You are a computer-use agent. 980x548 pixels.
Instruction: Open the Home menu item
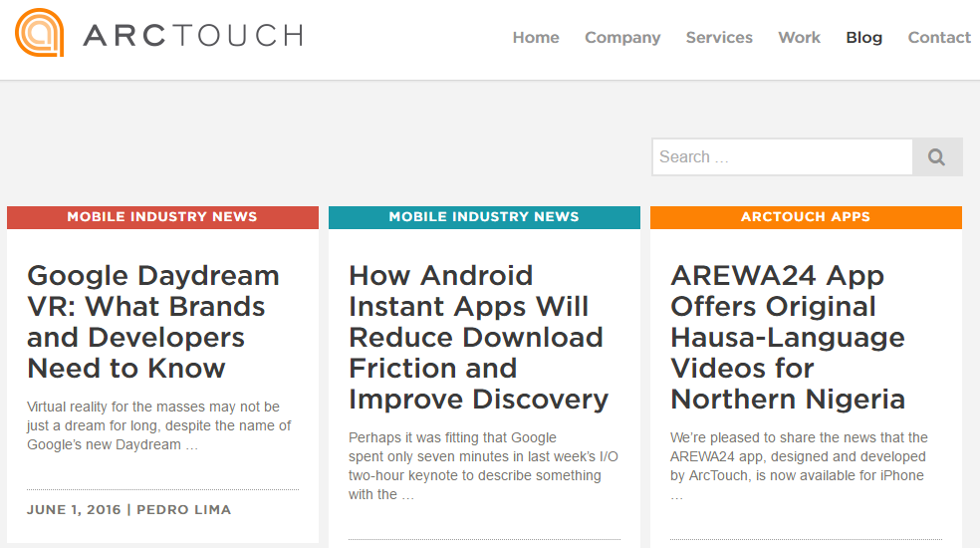pos(536,38)
